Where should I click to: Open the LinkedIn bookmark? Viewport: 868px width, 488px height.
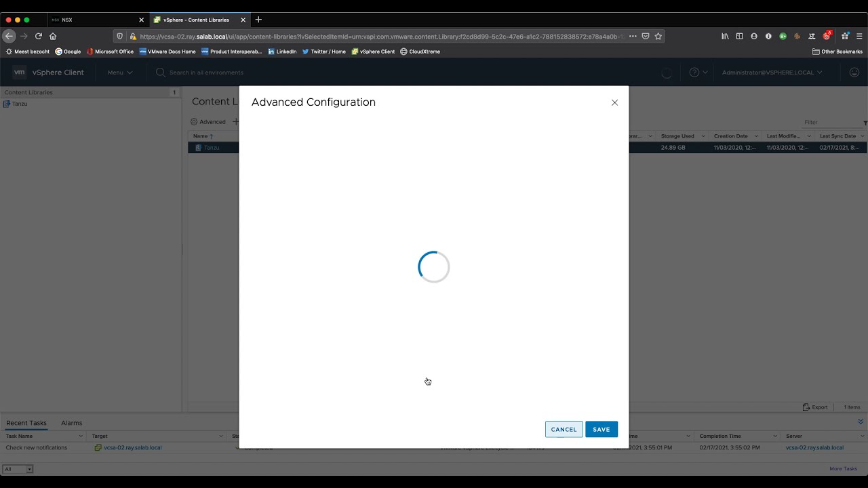pos(282,52)
